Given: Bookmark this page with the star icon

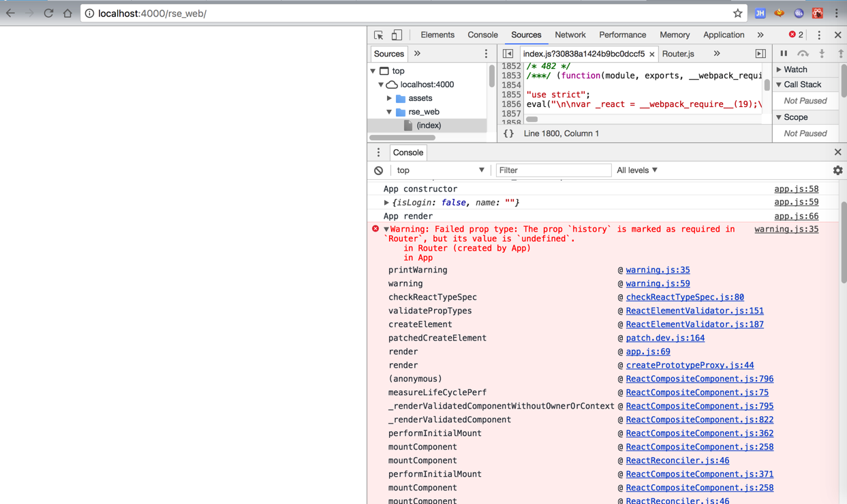Looking at the screenshot, I should coord(737,13).
